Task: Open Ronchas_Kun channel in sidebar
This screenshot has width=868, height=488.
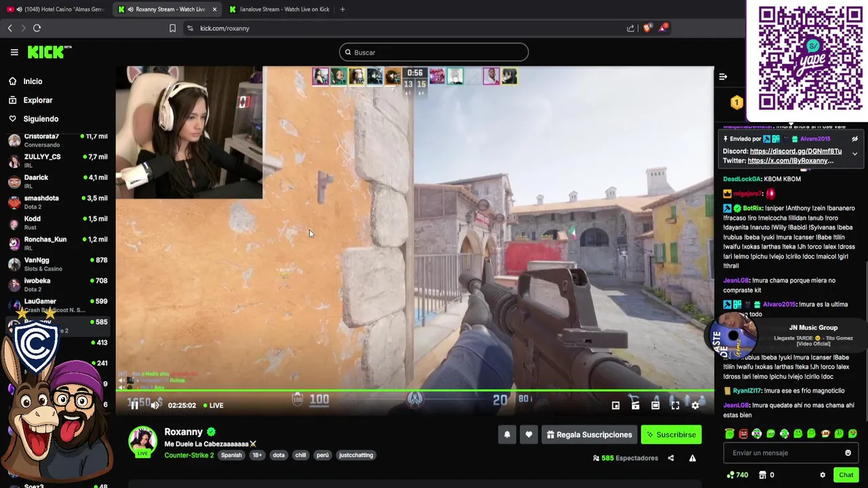Action: pos(58,244)
